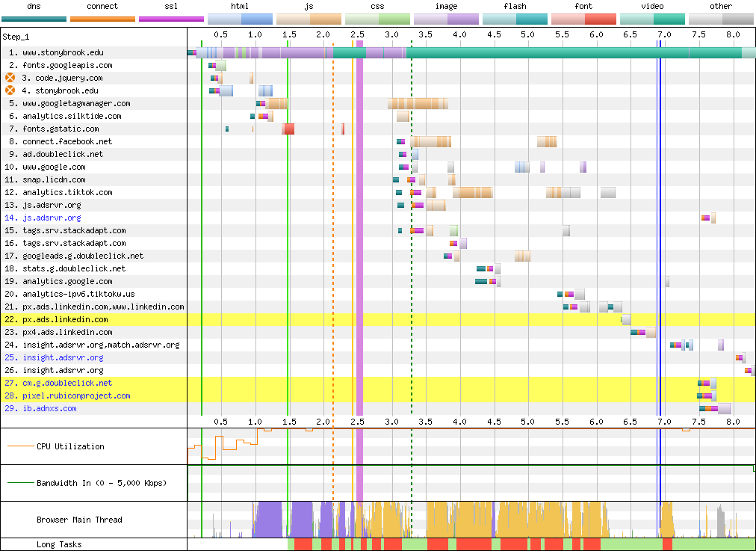This screenshot has height=551, width=756.
Task: Click the error icon beside code.jquery.com
Action: (x=10, y=78)
